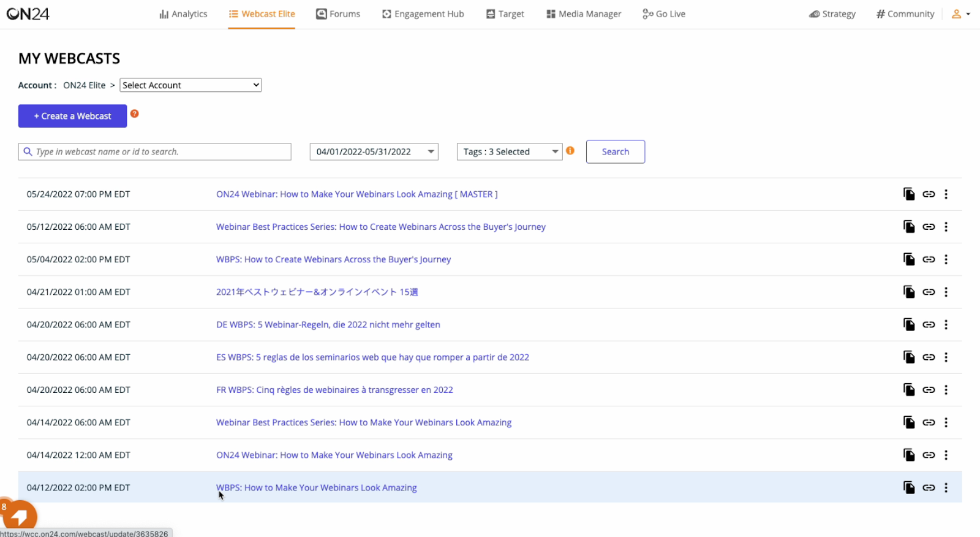Expand the date range 04/01/2022-05/31/2022 dropdown
This screenshot has width=980, height=537.
coord(374,151)
